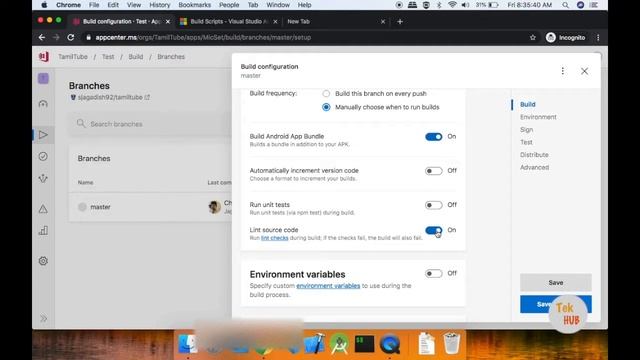
Task: Jump to Test section in side nav
Action: point(526,142)
